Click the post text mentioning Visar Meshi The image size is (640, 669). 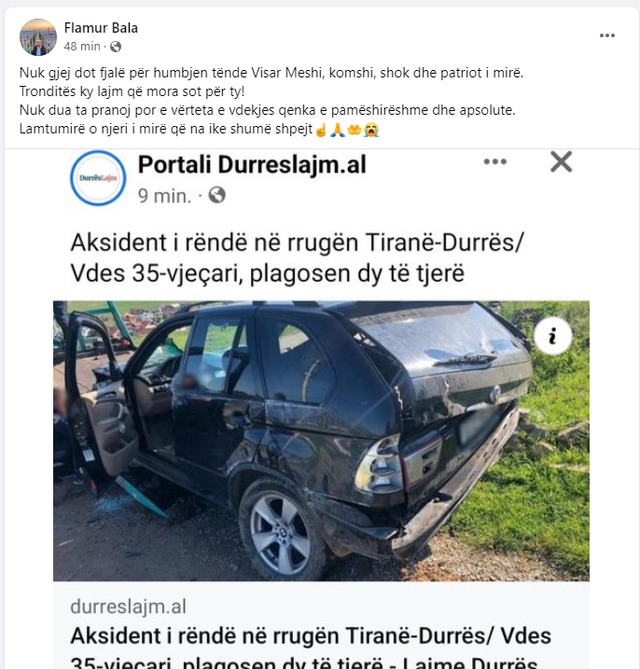point(271,73)
